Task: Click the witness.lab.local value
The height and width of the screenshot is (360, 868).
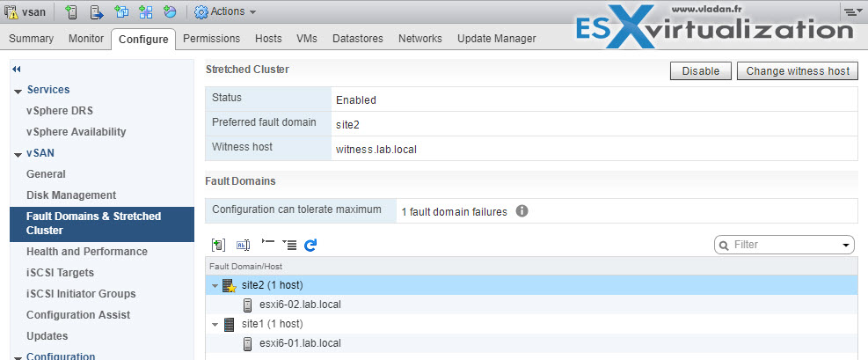Action: [x=376, y=149]
